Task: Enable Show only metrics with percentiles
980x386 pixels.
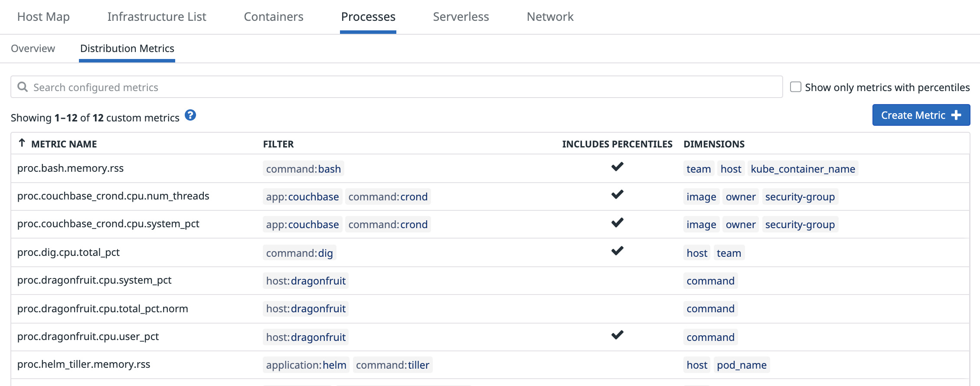Action: tap(795, 87)
